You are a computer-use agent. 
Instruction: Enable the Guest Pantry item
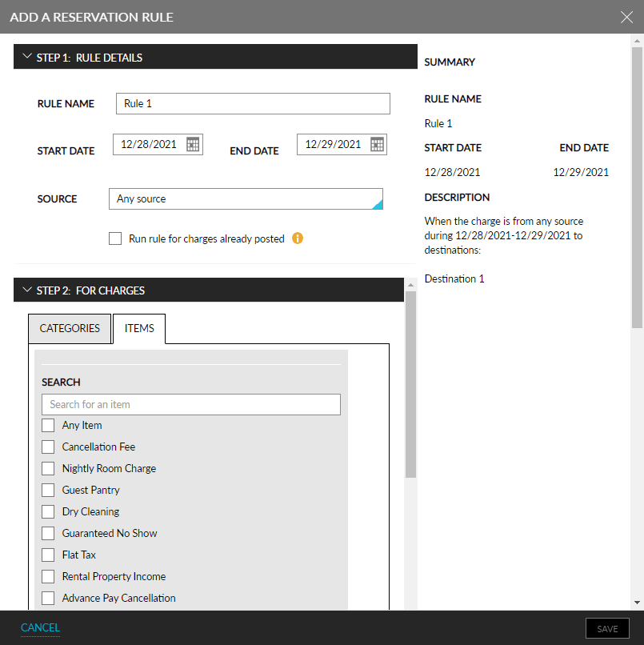47,490
